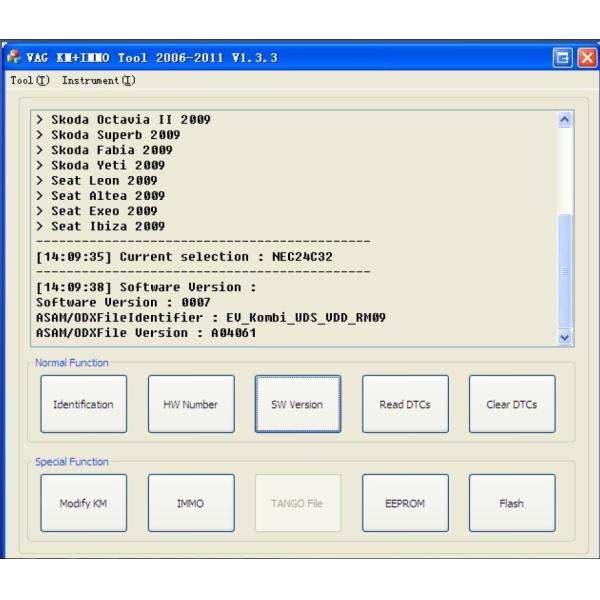The height and width of the screenshot is (600, 600).
Task: Open the Instrument menu
Action: click(x=98, y=79)
